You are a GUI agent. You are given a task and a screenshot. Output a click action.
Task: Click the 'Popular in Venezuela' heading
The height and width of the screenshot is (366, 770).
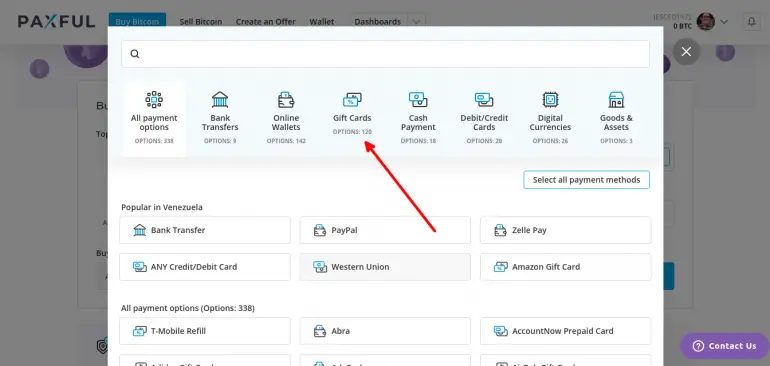click(162, 207)
